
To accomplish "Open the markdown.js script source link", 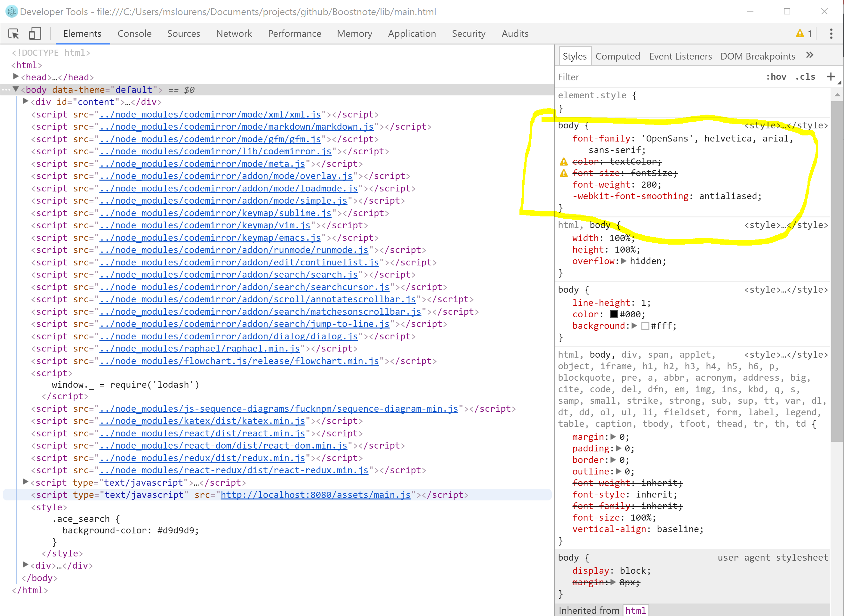I will point(237,127).
